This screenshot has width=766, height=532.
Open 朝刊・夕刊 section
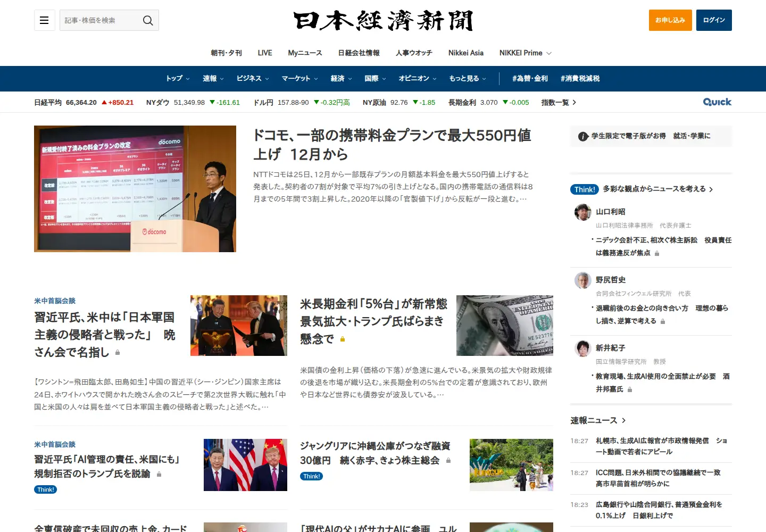pyautogui.click(x=226, y=53)
